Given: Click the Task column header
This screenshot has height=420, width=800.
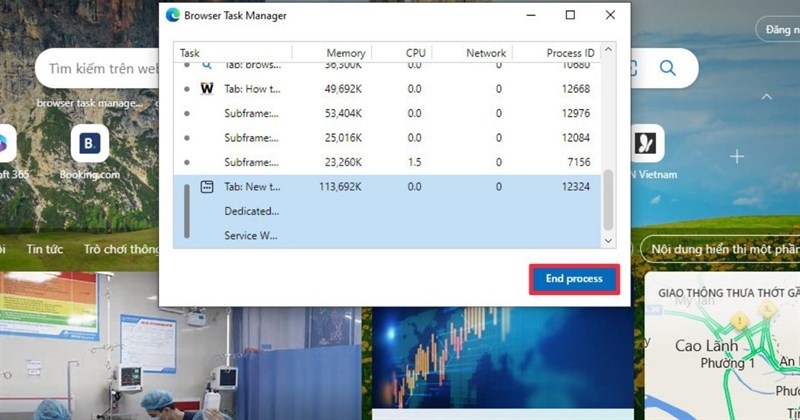Looking at the screenshot, I should pos(232,52).
